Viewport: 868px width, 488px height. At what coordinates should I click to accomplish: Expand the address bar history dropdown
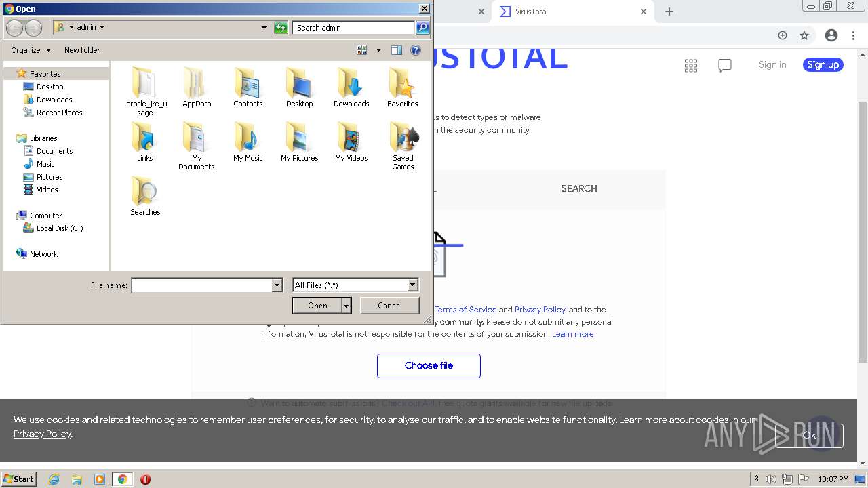(264, 28)
